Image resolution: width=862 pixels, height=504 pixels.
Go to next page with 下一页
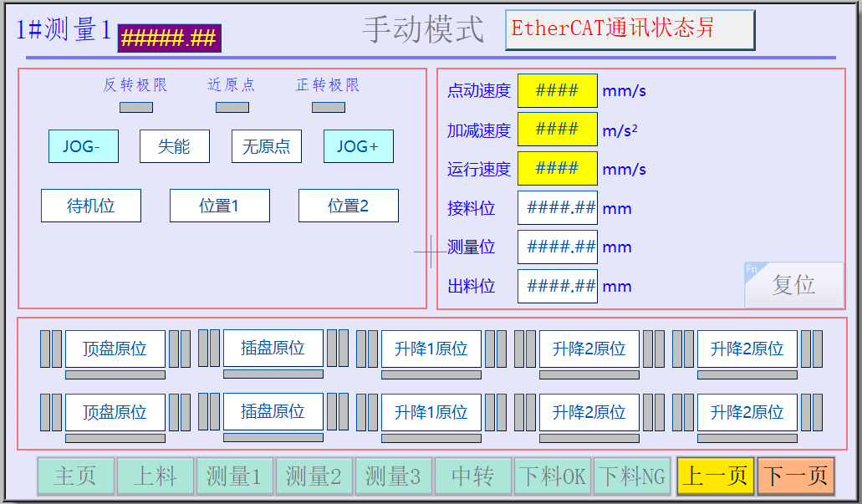(796, 476)
